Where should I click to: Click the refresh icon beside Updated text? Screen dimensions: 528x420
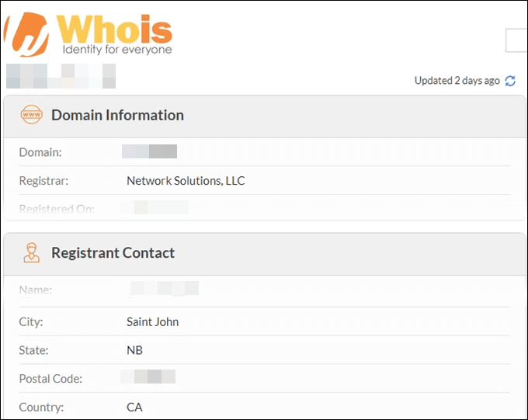coord(510,81)
